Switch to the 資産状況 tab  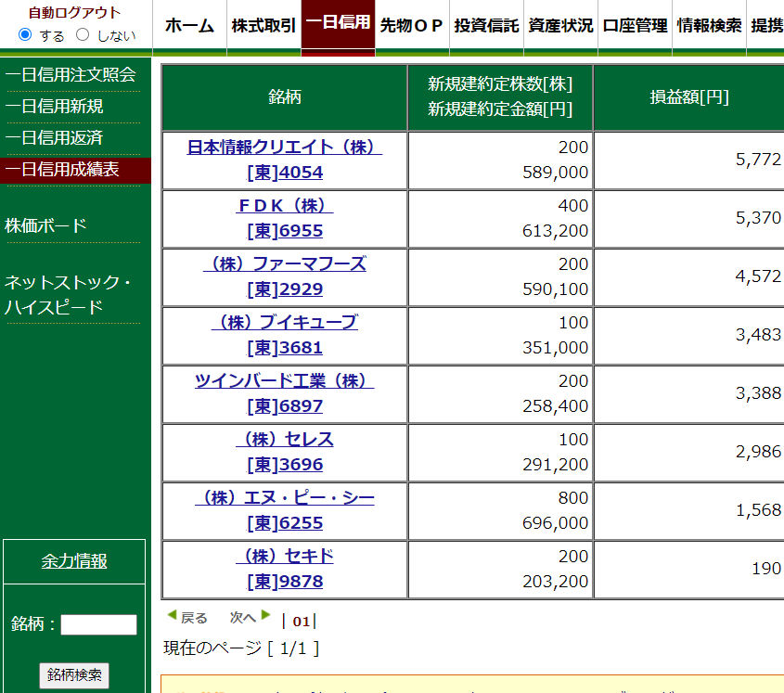pyautogui.click(x=560, y=25)
